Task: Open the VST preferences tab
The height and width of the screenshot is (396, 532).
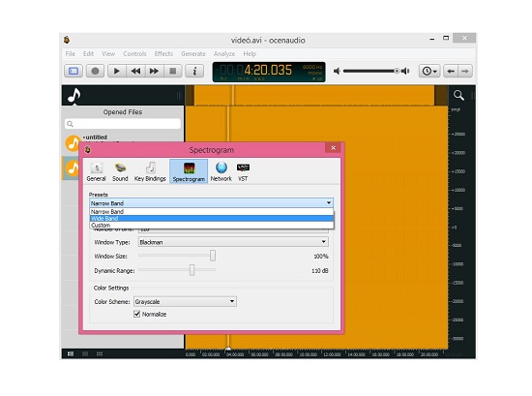Action: pos(243,171)
